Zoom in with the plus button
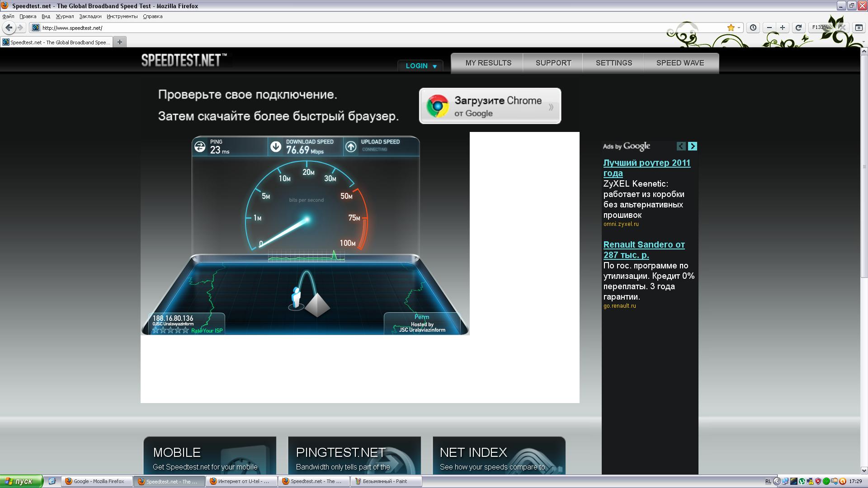Screen dimensions: 868x488 [x=783, y=28]
